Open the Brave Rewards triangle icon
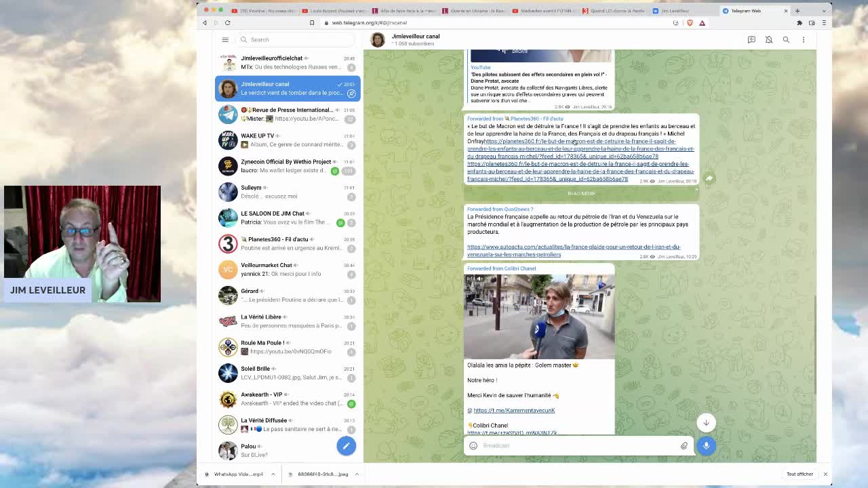 click(x=702, y=23)
